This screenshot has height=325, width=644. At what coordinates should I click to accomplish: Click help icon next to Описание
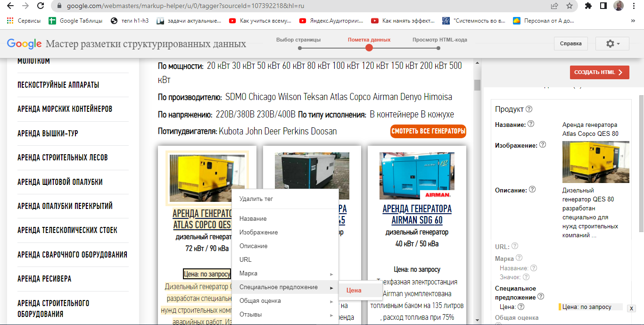532,190
